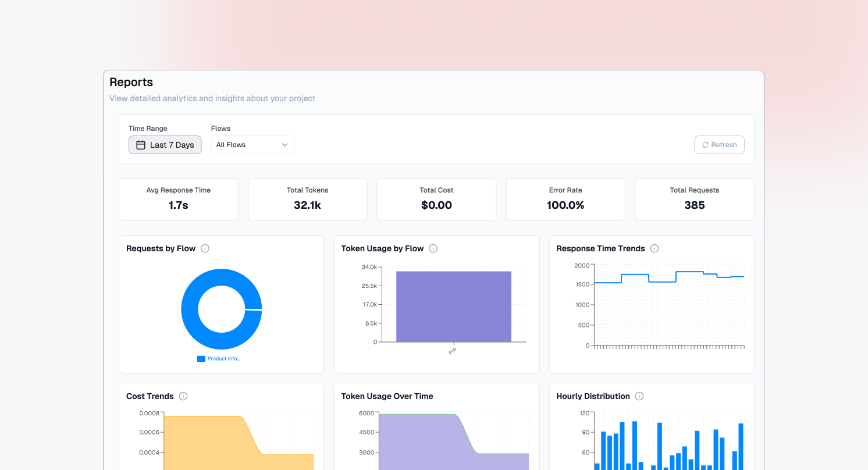
Task: Click the info icon beside Response Time Trends
Action: point(654,248)
